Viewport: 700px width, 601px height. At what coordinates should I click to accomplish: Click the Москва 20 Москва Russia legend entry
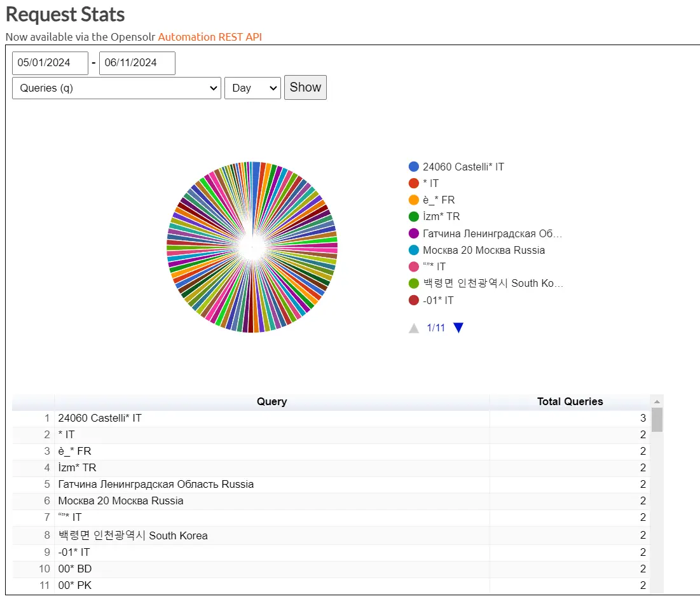[x=483, y=250]
